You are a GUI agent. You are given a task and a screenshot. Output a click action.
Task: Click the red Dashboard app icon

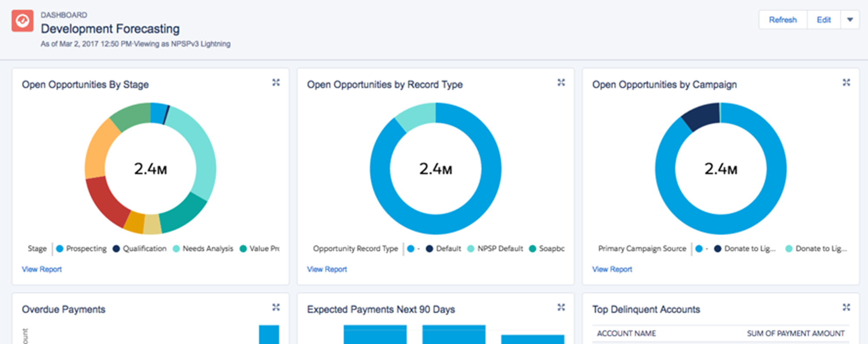tap(22, 21)
